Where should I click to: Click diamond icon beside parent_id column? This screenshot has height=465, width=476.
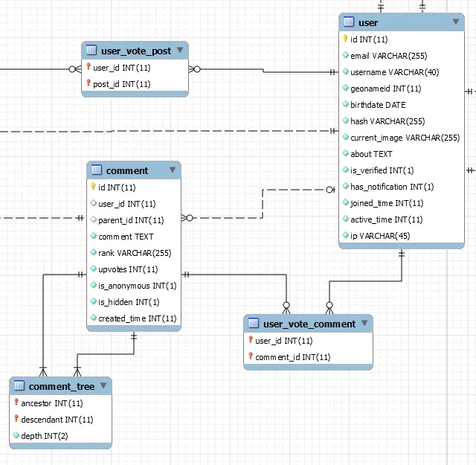94,219
